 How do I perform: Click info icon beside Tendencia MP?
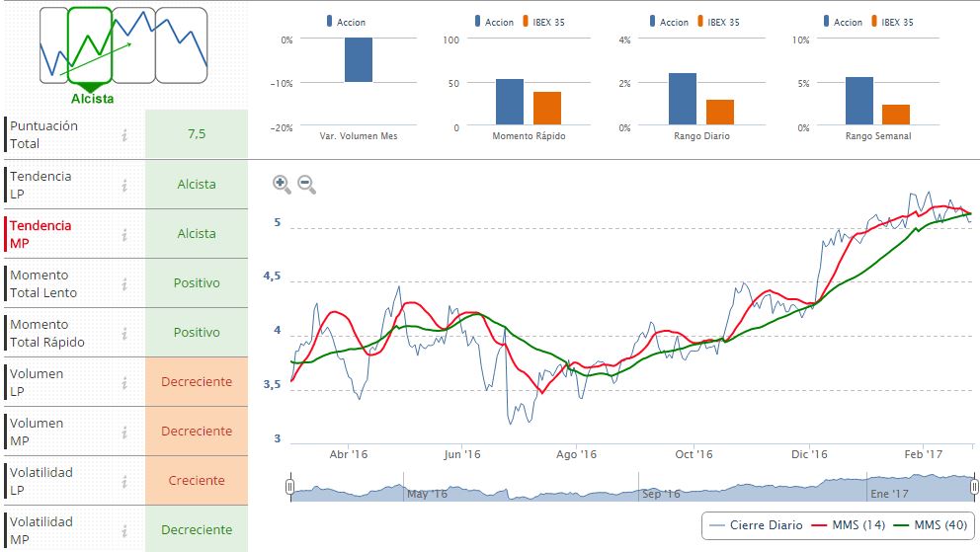click(x=124, y=234)
